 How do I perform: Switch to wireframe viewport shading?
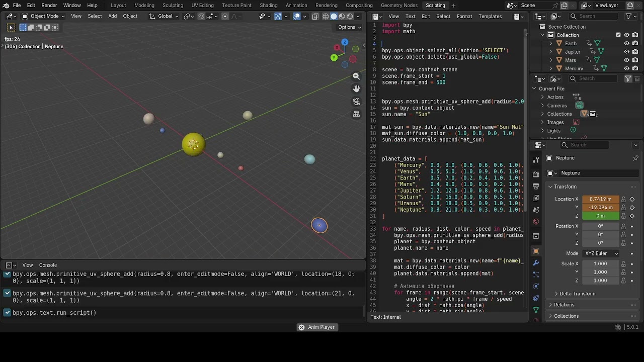click(x=326, y=16)
